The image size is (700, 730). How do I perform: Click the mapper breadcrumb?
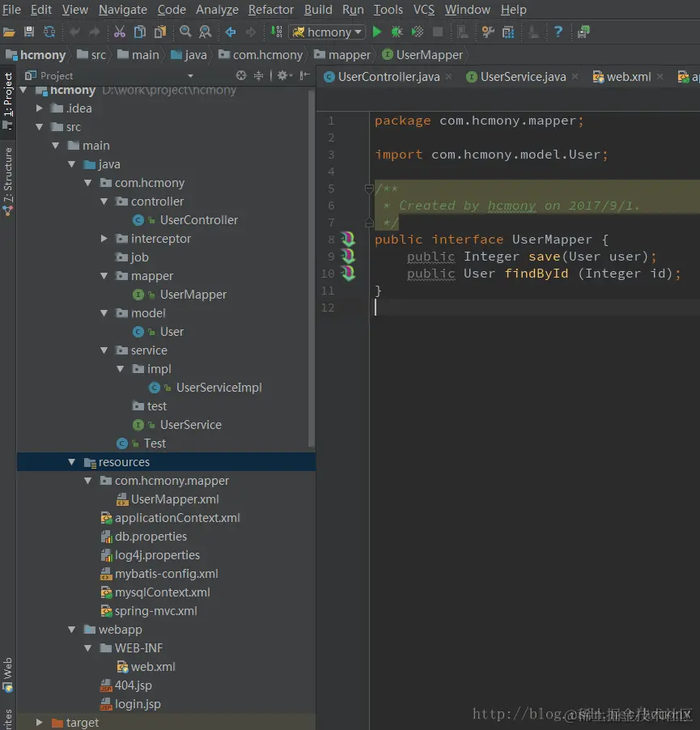pos(342,55)
